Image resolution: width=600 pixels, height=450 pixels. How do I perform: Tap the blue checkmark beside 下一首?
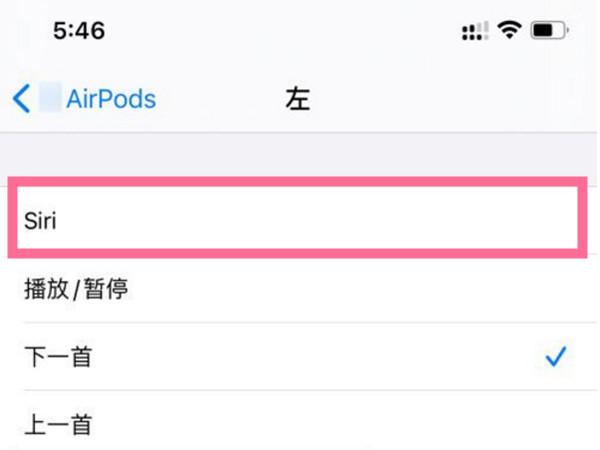coord(555,356)
